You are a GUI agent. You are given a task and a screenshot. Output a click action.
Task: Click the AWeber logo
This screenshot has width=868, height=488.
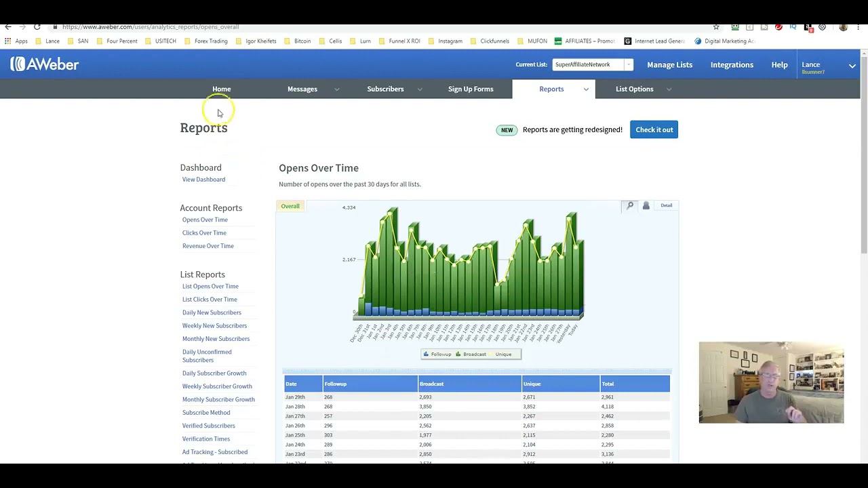pyautogui.click(x=44, y=64)
